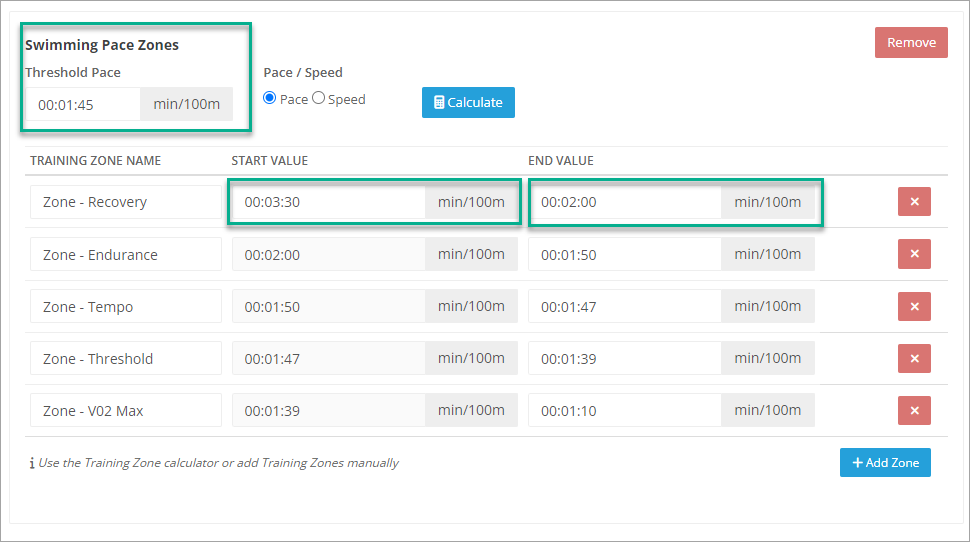Add a new training zone
The height and width of the screenshot is (542, 970).
tap(885, 463)
